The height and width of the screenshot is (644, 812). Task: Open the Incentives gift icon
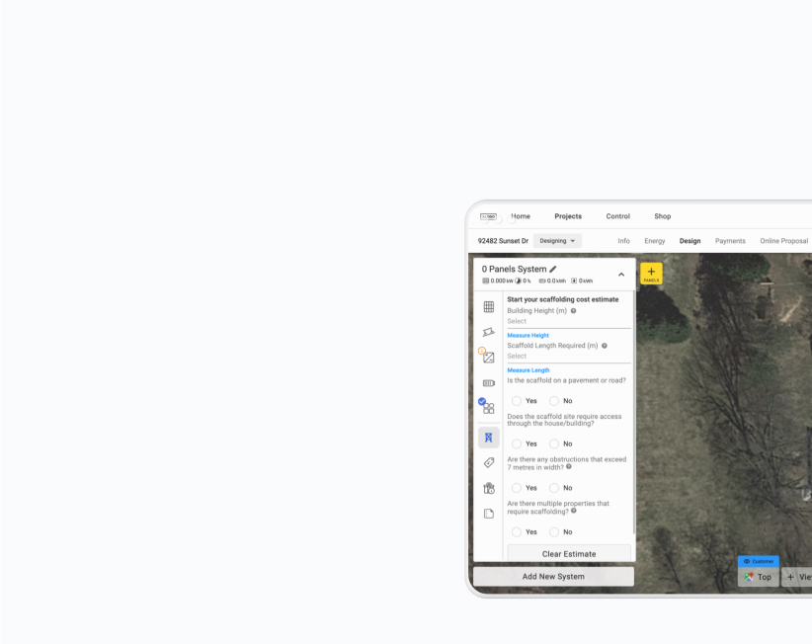(x=488, y=488)
